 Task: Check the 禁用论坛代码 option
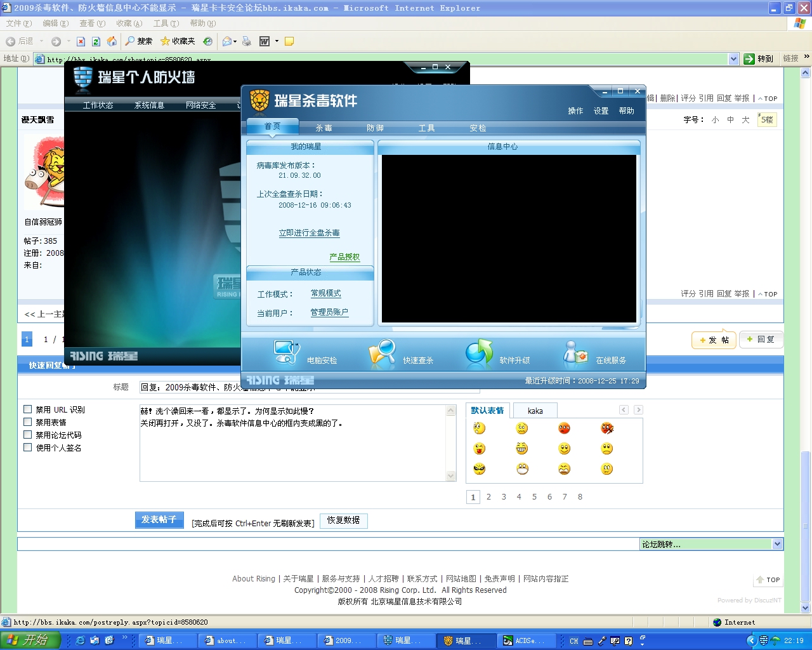28,435
